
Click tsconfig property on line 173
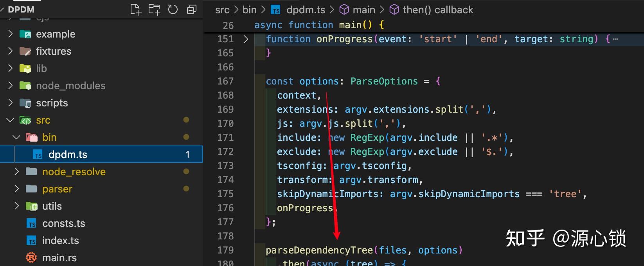tap(299, 166)
